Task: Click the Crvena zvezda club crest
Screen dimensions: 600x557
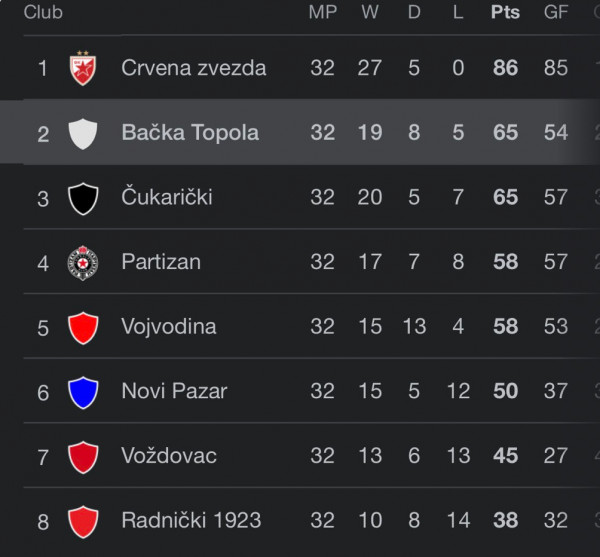Action: (x=83, y=68)
